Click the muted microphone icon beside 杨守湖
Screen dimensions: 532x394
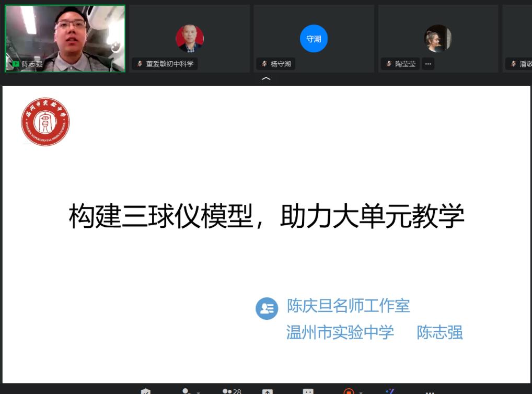point(264,64)
